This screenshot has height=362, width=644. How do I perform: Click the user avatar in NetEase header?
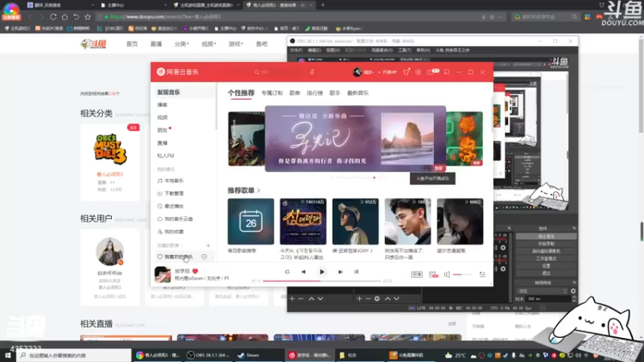click(x=357, y=72)
